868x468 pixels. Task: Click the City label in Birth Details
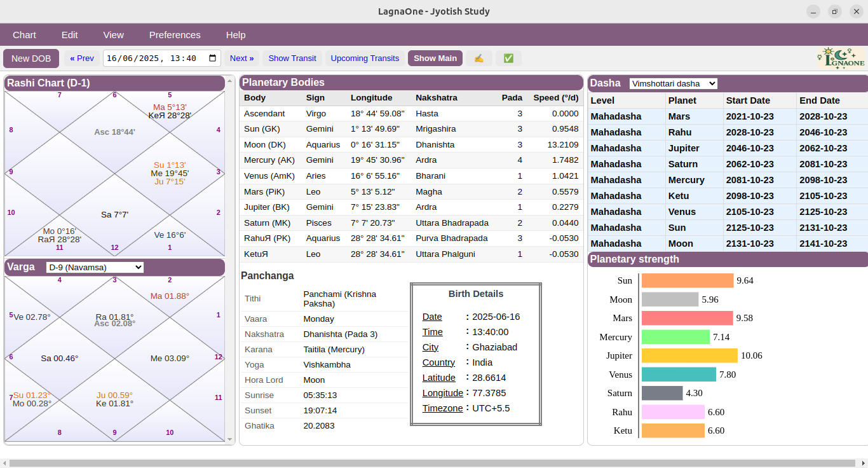[430, 347]
